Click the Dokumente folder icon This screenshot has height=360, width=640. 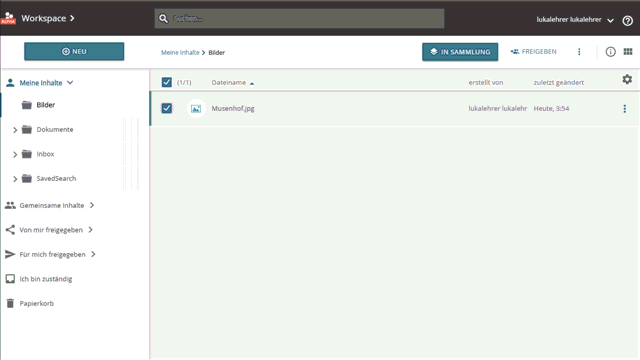click(x=27, y=129)
